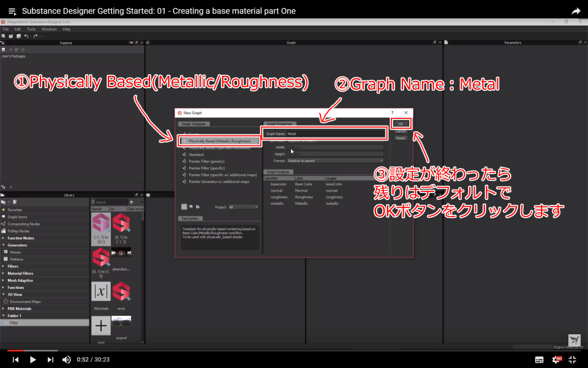This screenshot has width=588, height=368.
Task: Click the Undo arrow in toolbar
Action: point(26,36)
